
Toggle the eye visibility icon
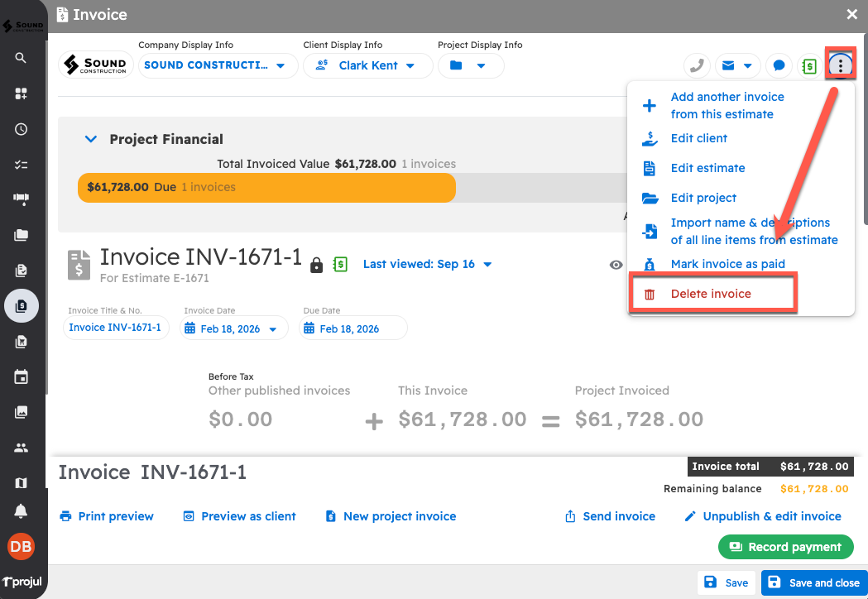(616, 265)
